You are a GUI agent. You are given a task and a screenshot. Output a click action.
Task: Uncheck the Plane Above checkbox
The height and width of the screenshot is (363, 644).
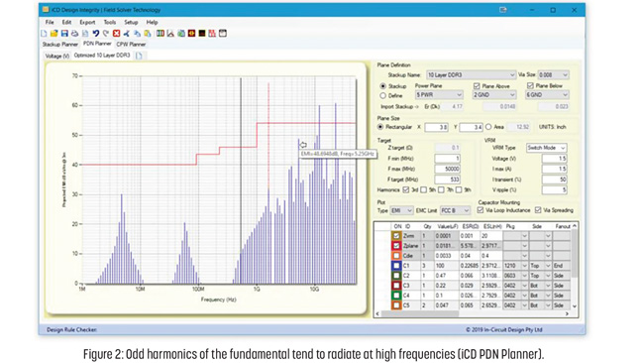pyautogui.click(x=477, y=86)
